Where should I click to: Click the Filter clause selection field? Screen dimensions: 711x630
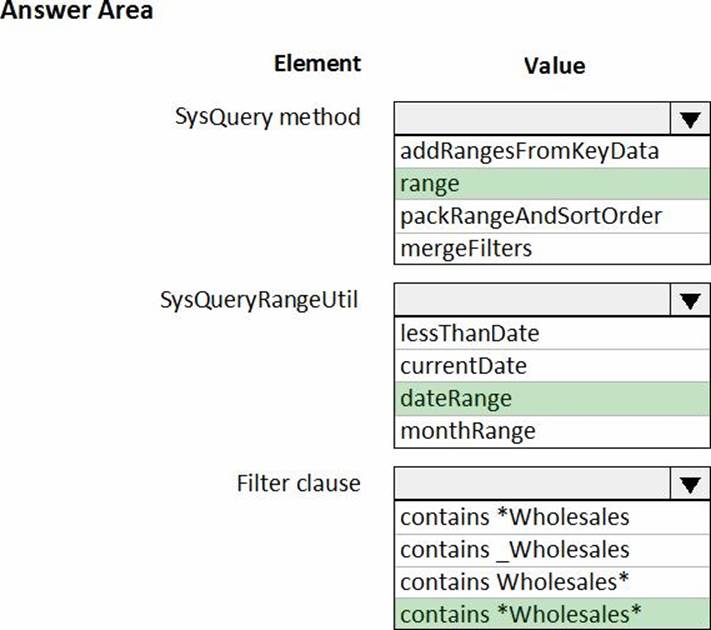(x=533, y=485)
